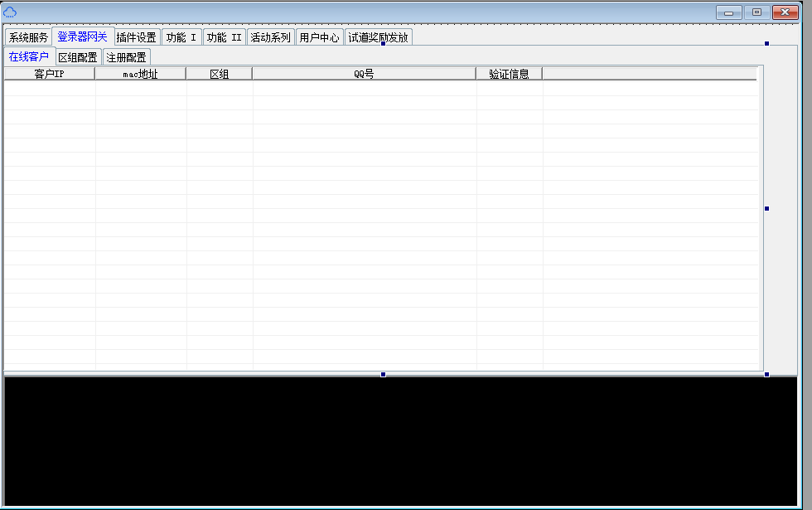The height and width of the screenshot is (510, 812).
Task: Sort by the QQ号 column header
Action: (364, 74)
